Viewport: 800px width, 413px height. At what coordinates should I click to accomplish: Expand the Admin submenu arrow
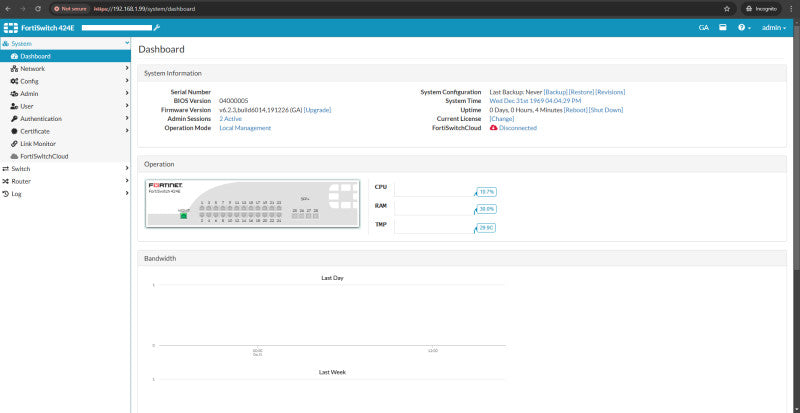[x=127, y=93]
